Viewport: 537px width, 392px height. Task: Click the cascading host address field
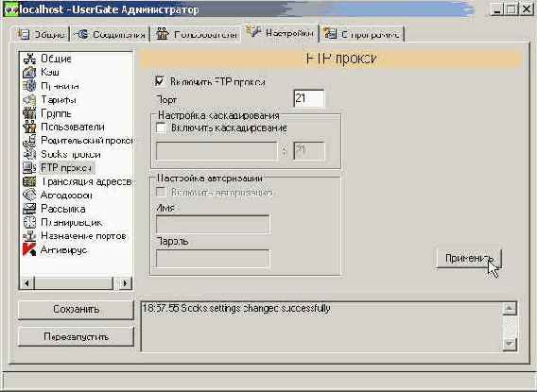coord(217,151)
